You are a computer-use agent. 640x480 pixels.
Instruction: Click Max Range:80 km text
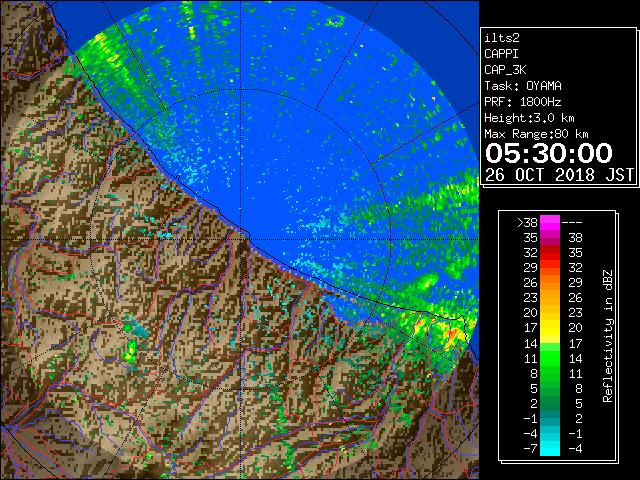[x=536, y=134]
